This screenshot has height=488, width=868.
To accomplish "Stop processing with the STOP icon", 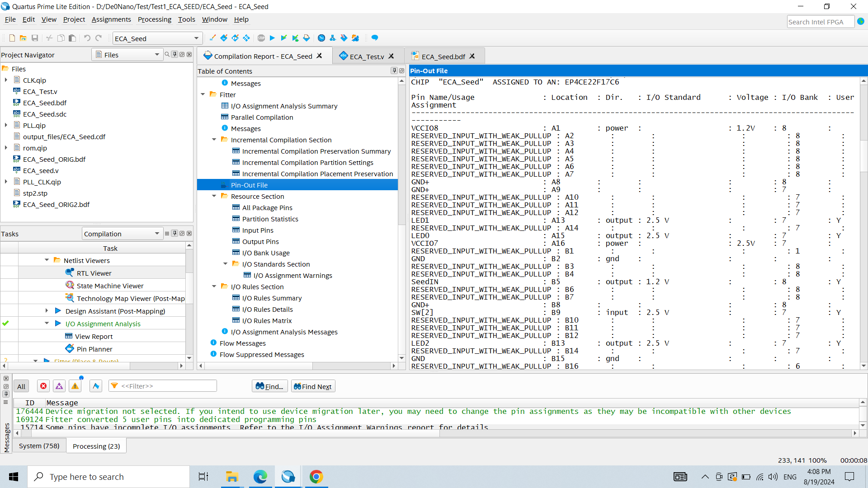I will point(261,38).
